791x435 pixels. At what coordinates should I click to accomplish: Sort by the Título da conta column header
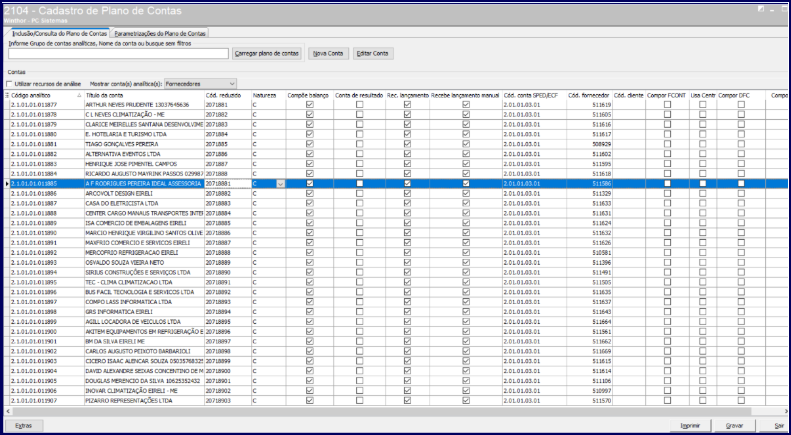144,95
